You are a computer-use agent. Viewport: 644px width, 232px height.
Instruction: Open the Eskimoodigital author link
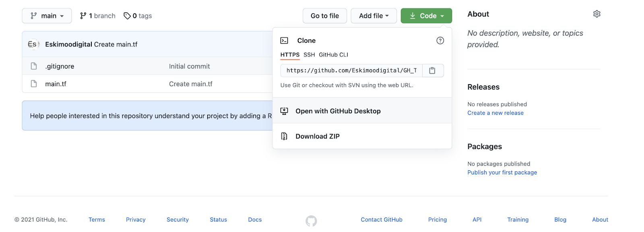coord(68,44)
